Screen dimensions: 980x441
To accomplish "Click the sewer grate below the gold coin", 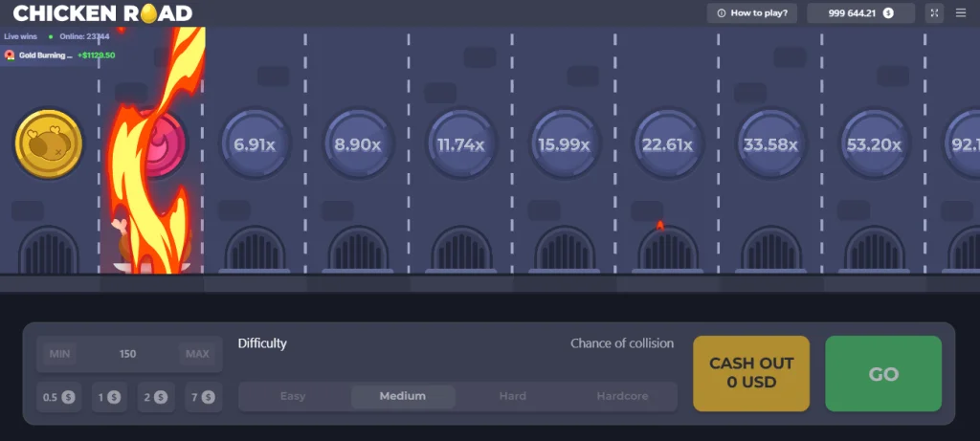I will pyautogui.click(x=49, y=250).
